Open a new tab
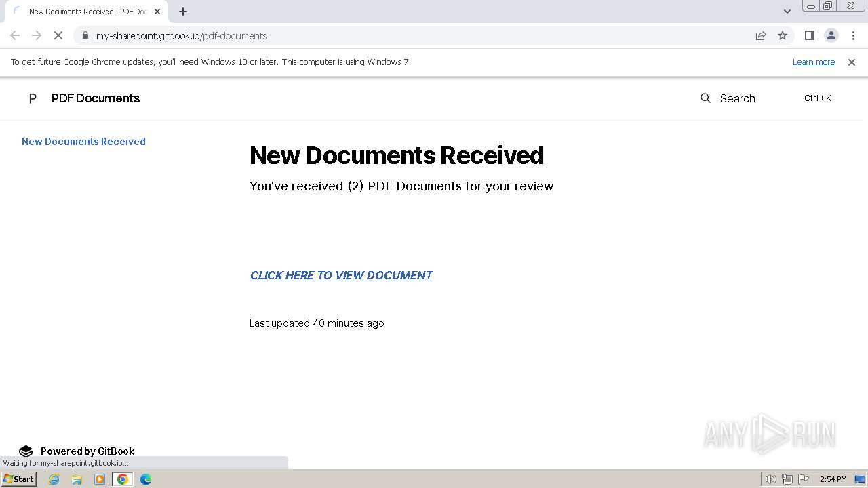Image resolution: width=868 pixels, height=488 pixels. pos(183,12)
